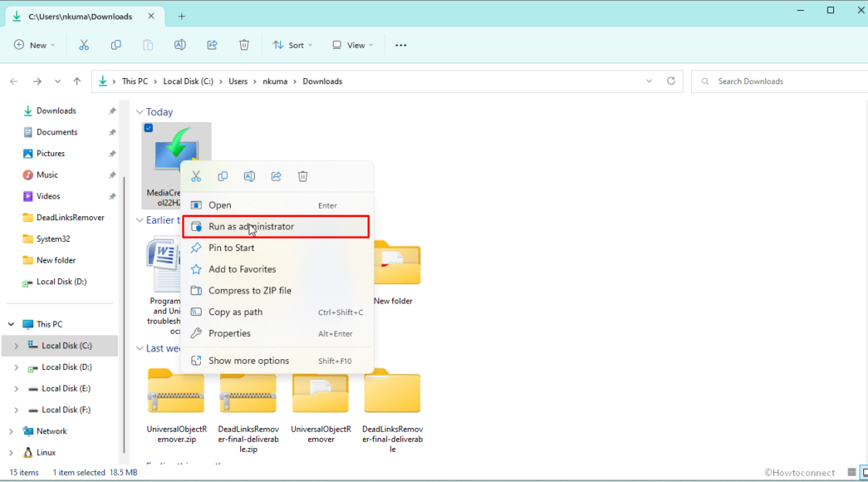Image resolution: width=868 pixels, height=482 pixels.
Task: Choose Compress to ZIP file
Action: [249, 291]
